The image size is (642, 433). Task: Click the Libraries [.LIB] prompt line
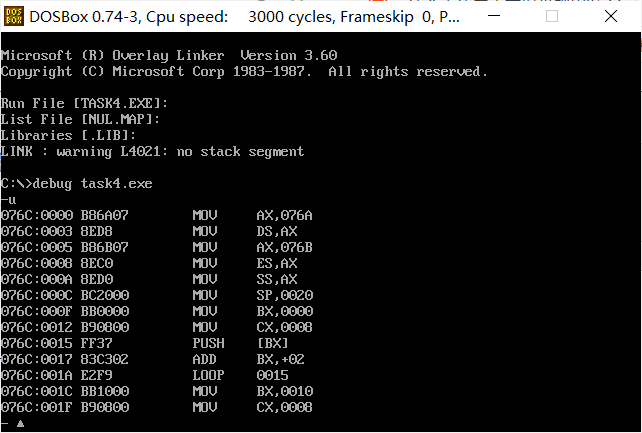(x=68, y=135)
